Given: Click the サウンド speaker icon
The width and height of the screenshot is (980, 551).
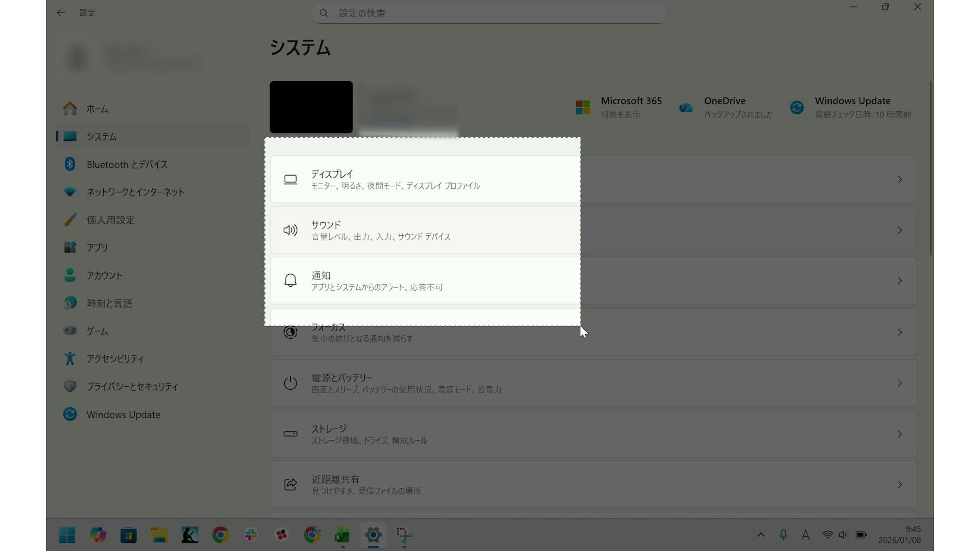Looking at the screenshot, I should tap(290, 230).
